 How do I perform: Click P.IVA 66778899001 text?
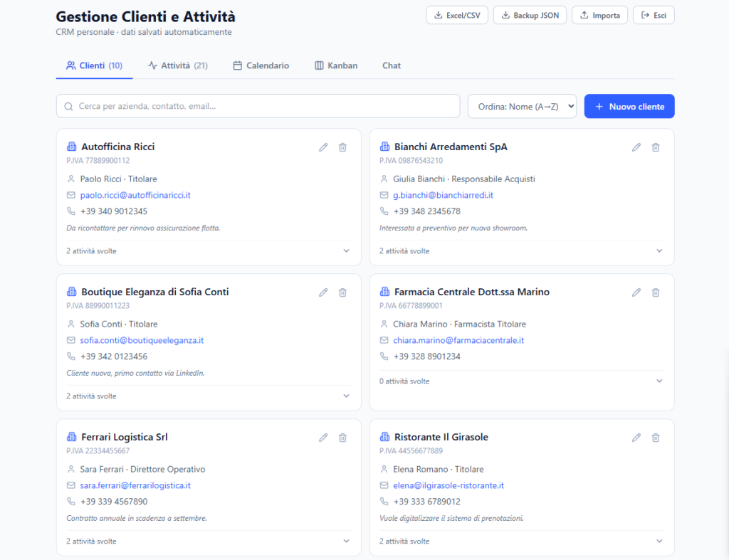click(x=411, y=306)
